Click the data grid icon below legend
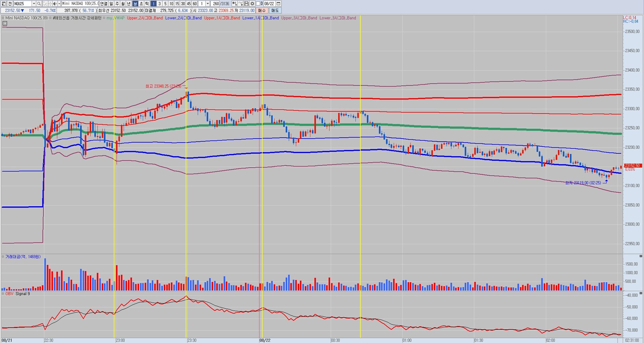Viewport: 644px width, 343px height. 5,23
